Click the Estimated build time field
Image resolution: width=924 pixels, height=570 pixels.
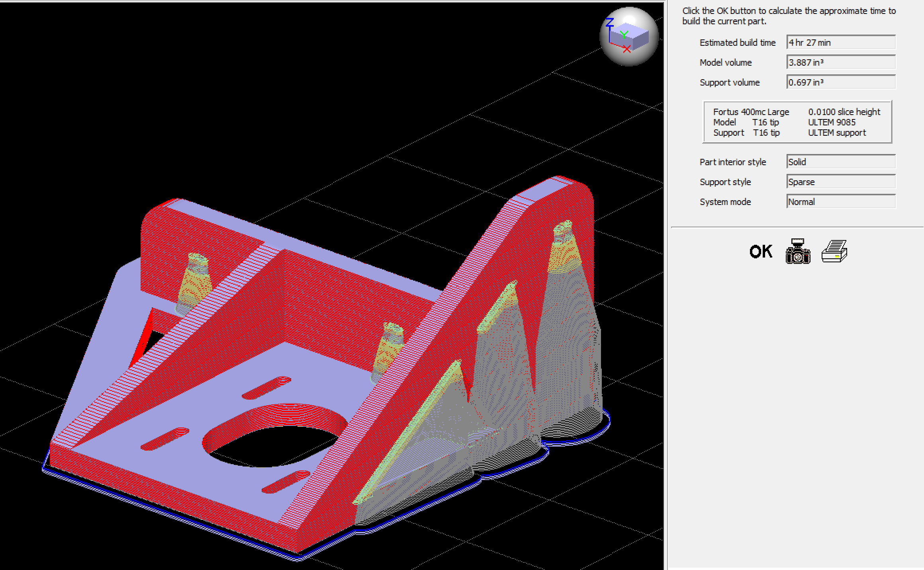[x=841, y=43]
